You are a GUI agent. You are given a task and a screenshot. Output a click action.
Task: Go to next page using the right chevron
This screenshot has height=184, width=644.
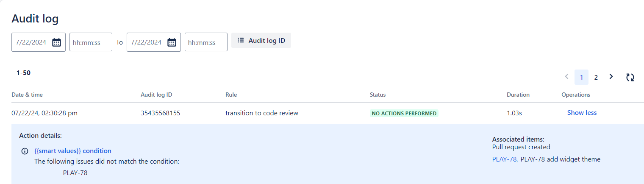pos(611,77)
